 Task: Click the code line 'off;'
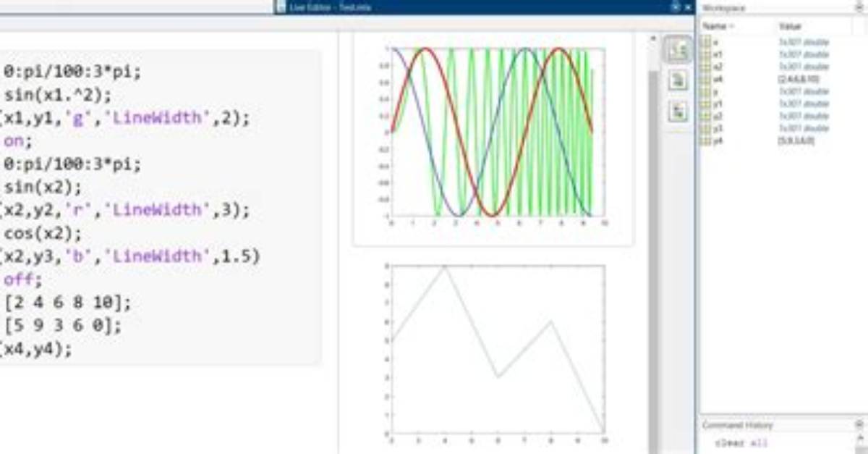23,279
